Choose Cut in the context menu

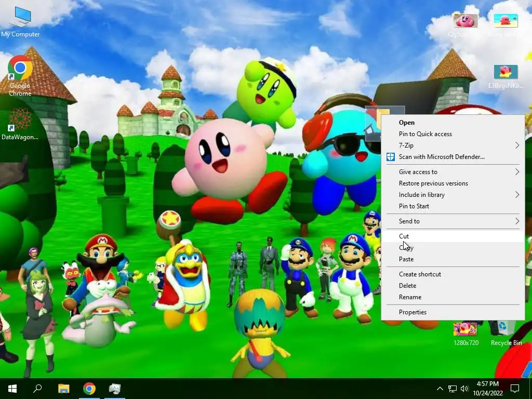tap(453, 236)
